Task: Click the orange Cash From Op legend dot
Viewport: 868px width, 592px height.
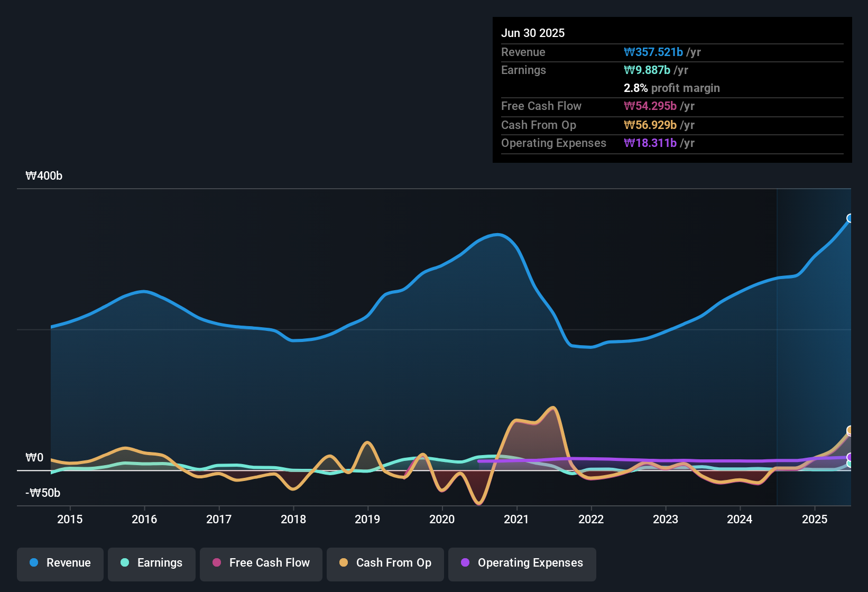Action: pos(344,563)
